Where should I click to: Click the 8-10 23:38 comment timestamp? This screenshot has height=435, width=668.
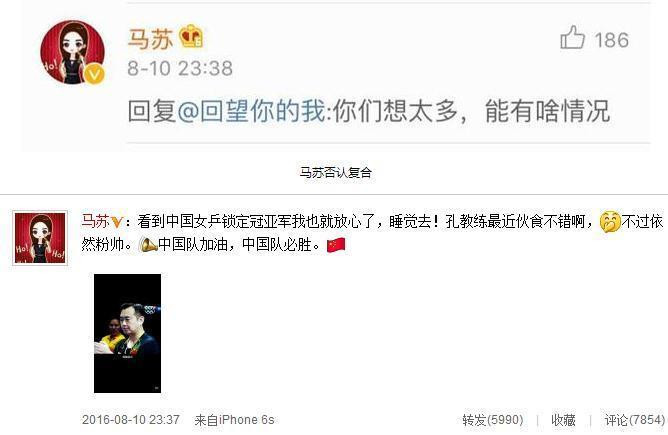click(x=180, y=68)
